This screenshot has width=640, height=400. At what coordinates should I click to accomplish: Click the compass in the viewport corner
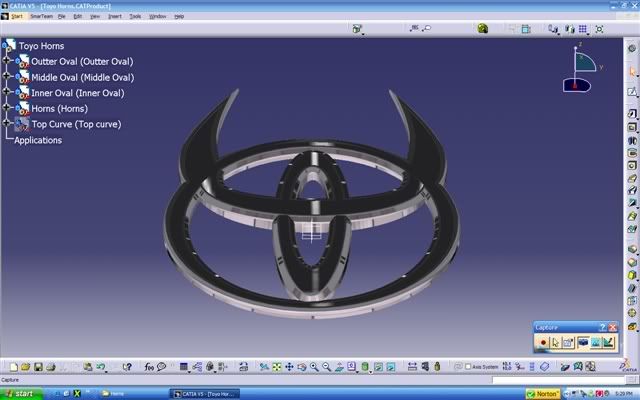pos(581,69)
